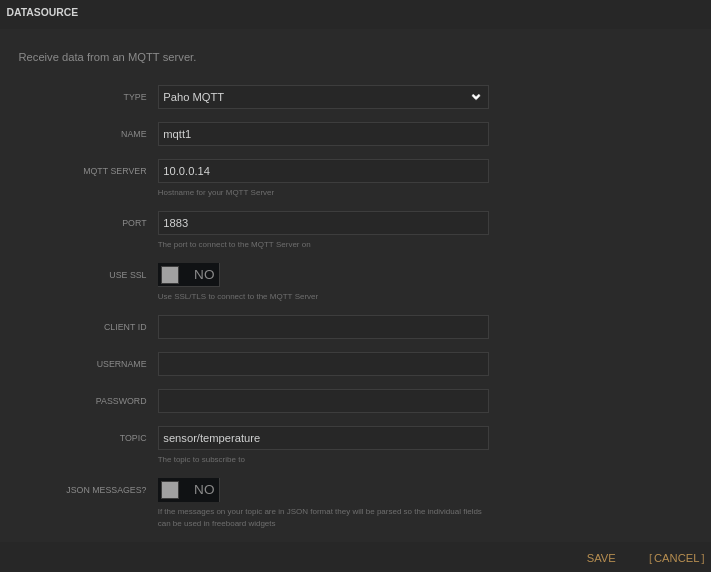The image size is (711, 572).
Task: Click the 'Receive data from an MQTT server' description
Action: click(107, 57)
